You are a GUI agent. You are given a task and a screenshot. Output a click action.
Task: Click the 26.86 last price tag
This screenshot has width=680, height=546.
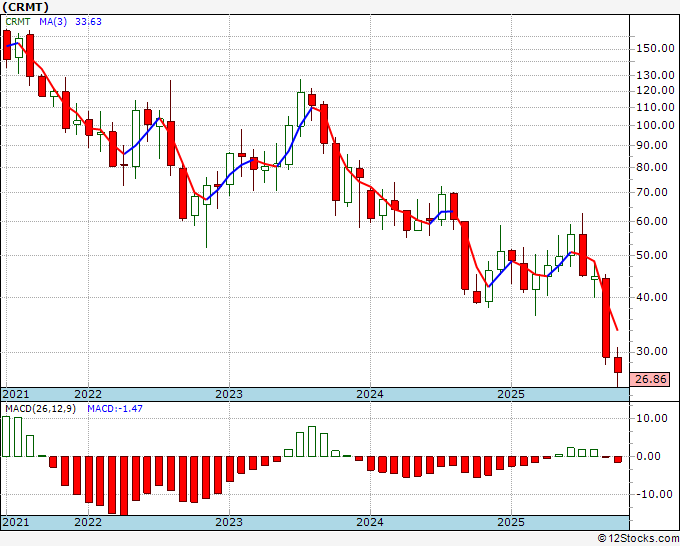650,379
